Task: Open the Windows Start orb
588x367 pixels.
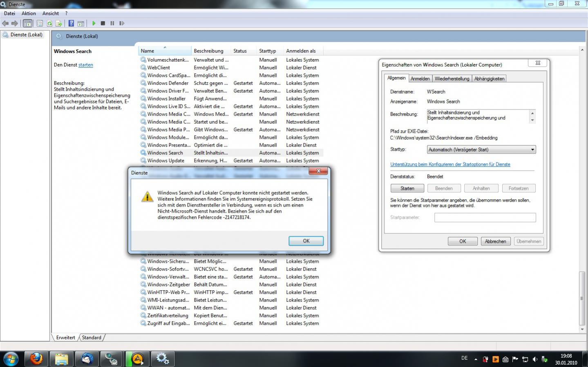Action: click(11, 359)
